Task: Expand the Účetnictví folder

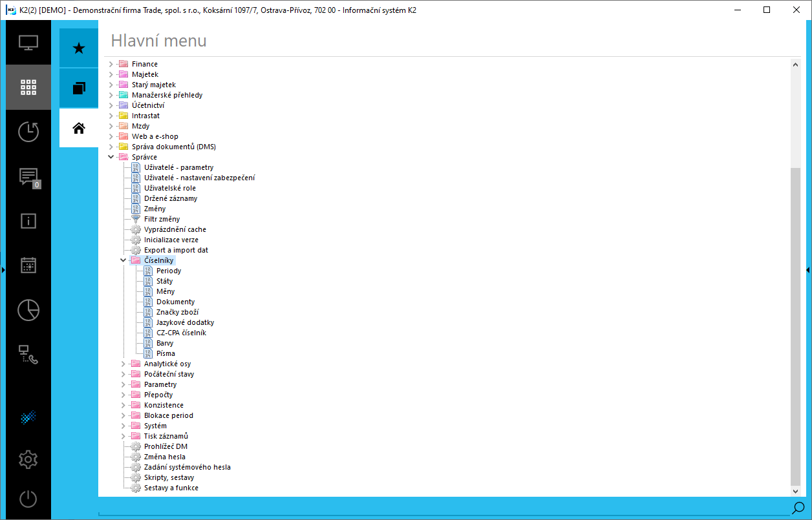Action: (111, 105)
